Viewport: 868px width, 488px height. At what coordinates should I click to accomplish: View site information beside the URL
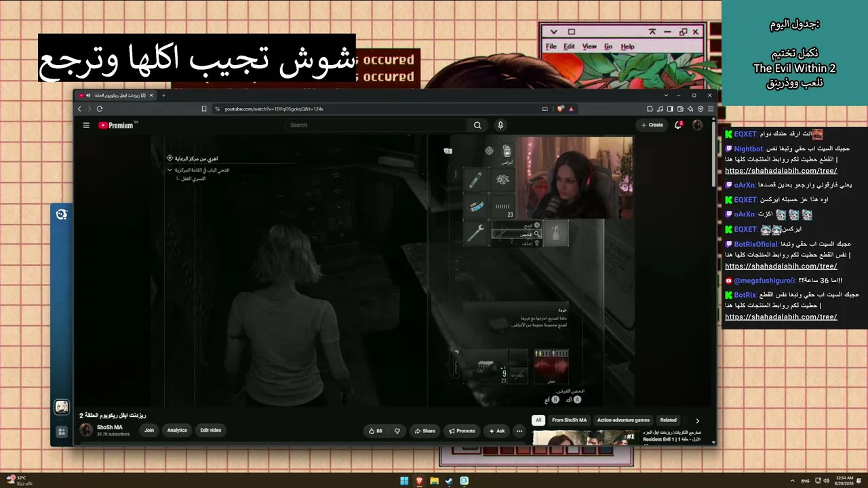(x=217, y=108)
